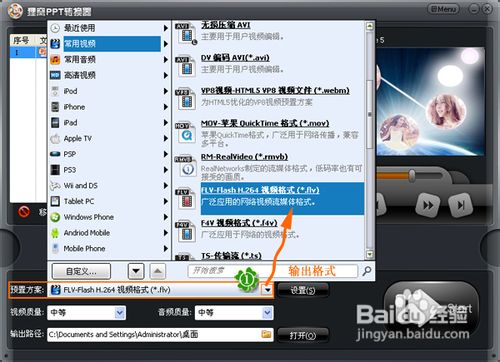Screen dimensions: 500x362
Task: Click the AVI file icon for 无损压缩 AVI
Action: pyautogui.click(x=186, y=33)
